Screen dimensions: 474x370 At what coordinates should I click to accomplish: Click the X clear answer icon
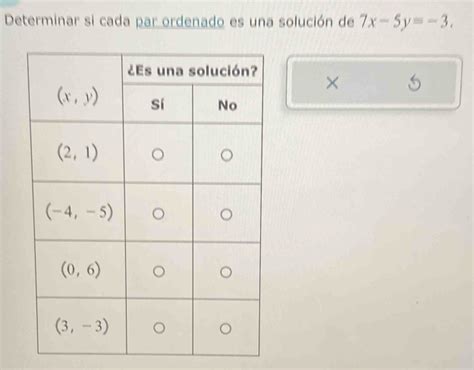(x=332, y=83)
